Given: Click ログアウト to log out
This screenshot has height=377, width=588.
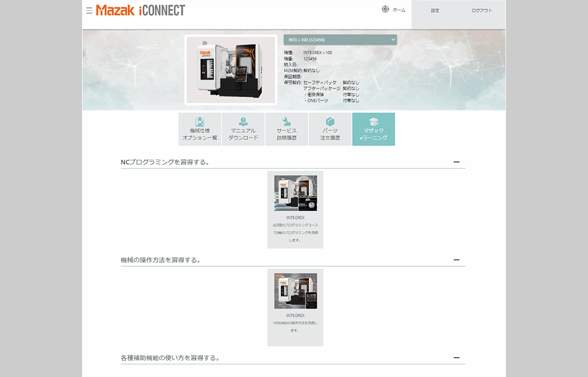Looking at the screenshot, I should (481, 11).
